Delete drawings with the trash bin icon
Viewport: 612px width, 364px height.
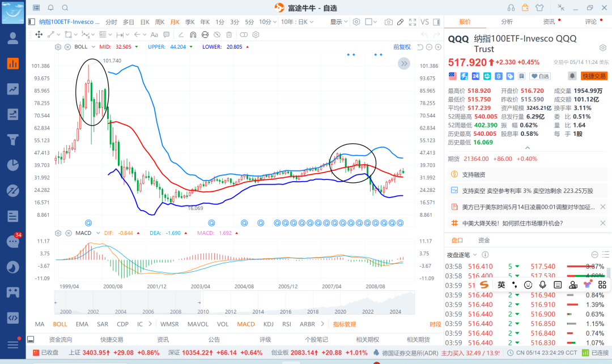(x=229, y=35)
